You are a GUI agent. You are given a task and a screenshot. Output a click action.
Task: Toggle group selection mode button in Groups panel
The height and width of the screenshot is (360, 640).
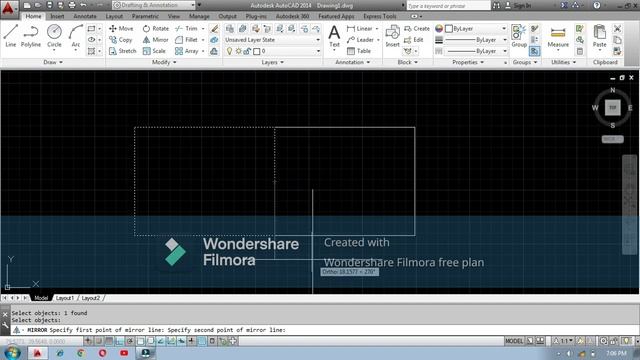[x=534, y=51]
